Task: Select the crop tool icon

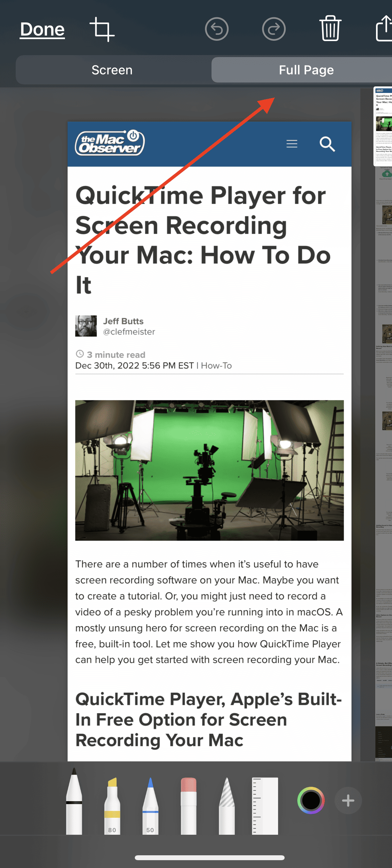Action: [102, 29]
